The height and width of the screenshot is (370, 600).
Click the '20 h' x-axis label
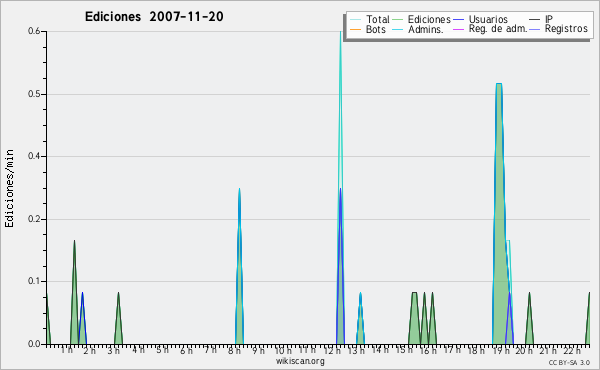[x=524, y=351]
